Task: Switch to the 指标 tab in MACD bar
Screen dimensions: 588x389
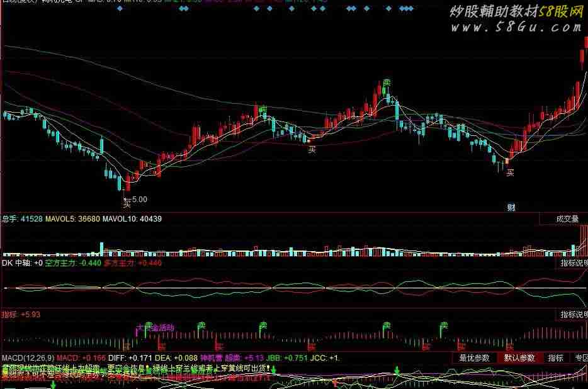Action: [x=555, y=358]
